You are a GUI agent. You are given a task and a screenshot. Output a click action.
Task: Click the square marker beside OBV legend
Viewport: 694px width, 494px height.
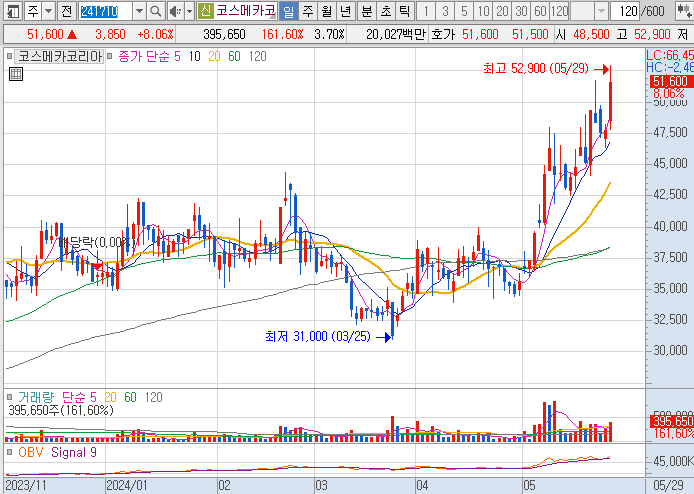[9, 452]
